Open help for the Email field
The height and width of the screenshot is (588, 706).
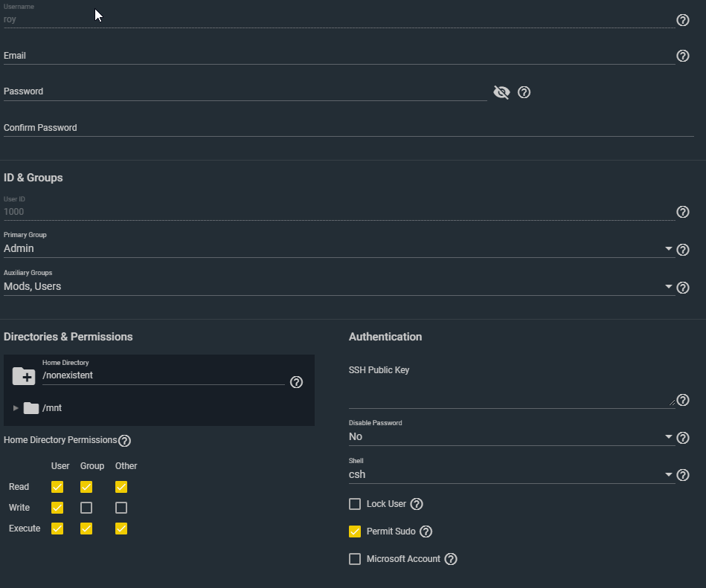click(682, 56)
